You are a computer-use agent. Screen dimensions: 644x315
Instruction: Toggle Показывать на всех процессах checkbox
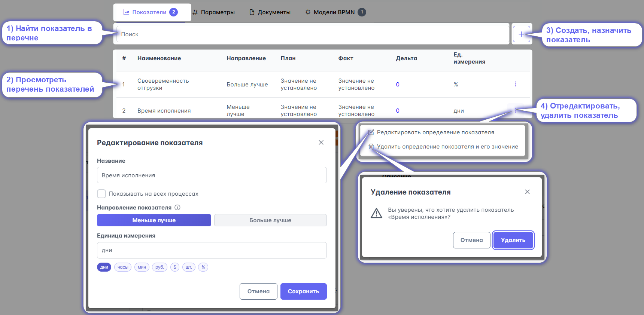pyautogui.click(x=101, y=194)
